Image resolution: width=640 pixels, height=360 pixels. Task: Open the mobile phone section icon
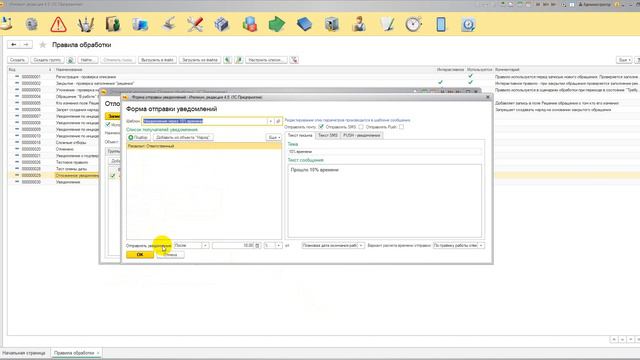click(x=441, y=24)
